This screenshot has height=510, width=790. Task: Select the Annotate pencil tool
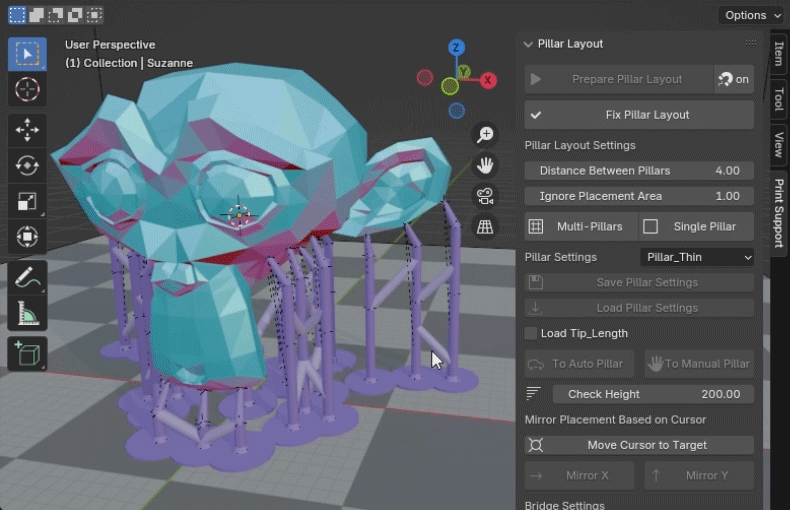point(27,277)
